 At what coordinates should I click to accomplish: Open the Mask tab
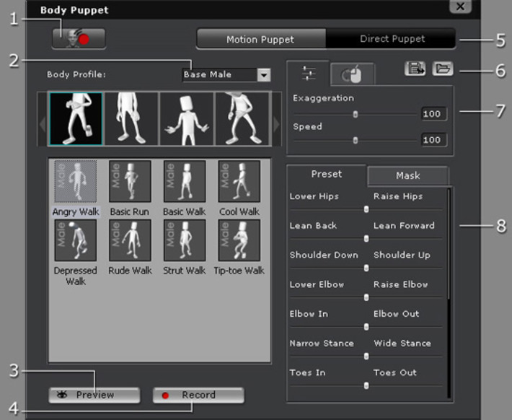[407, 176]
